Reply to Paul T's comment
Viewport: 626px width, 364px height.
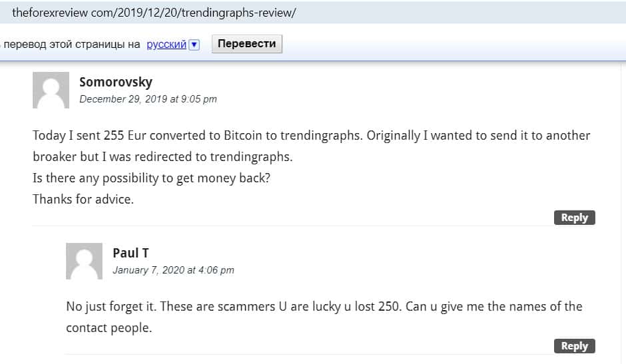tap(574, 346)
